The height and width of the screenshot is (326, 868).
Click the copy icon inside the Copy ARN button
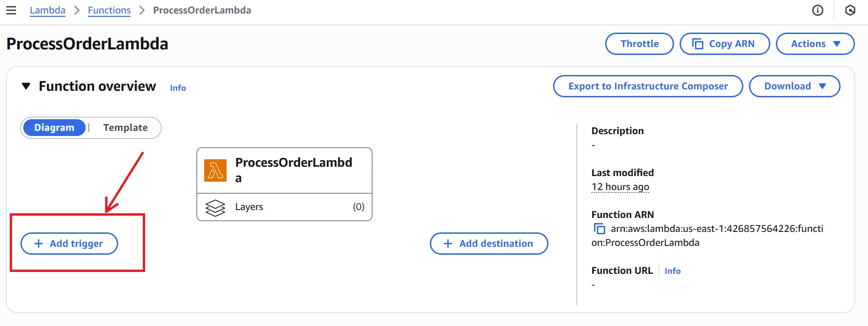coord(697,43)
